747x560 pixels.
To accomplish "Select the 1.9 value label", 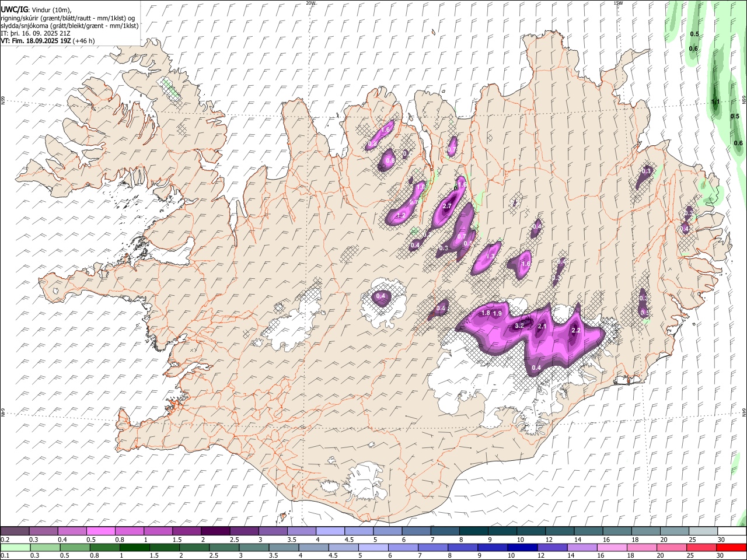I will point(497,313).
